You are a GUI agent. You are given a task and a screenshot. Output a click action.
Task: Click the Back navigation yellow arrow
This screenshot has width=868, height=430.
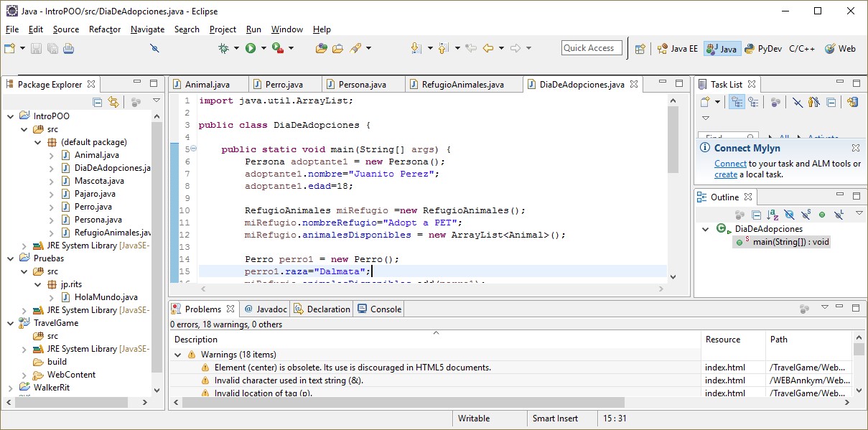pos(488,48)
